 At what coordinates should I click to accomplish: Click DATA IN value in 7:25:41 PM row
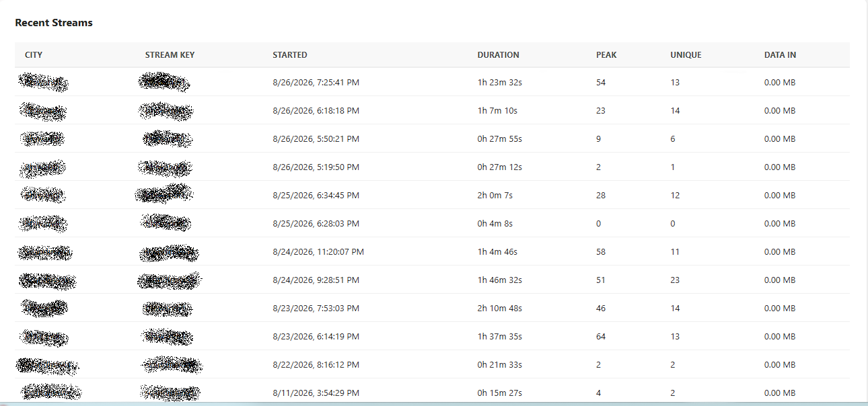coord(780,83)
